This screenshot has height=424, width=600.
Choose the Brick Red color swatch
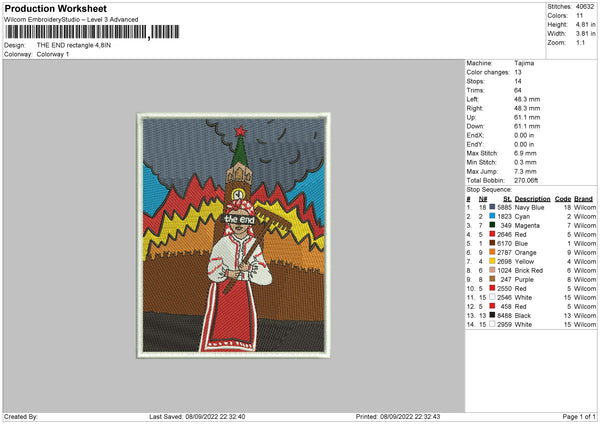[x=492, y=270]
